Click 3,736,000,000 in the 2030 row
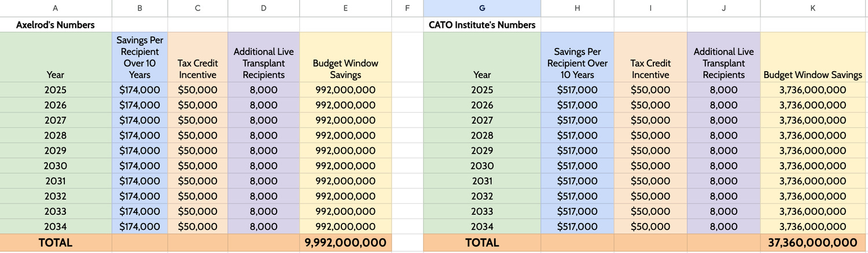The width and height of the screenshot is (868, 253). (814, 166)
